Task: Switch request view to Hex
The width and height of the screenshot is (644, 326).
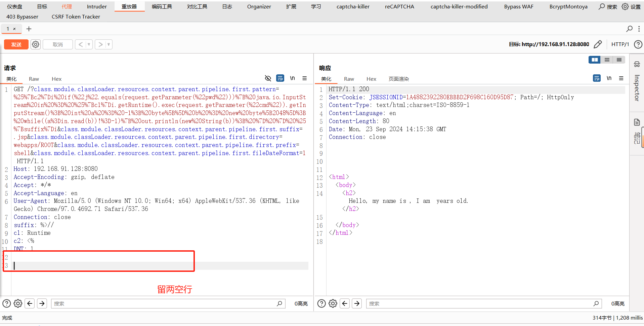Action: [56, 79]
